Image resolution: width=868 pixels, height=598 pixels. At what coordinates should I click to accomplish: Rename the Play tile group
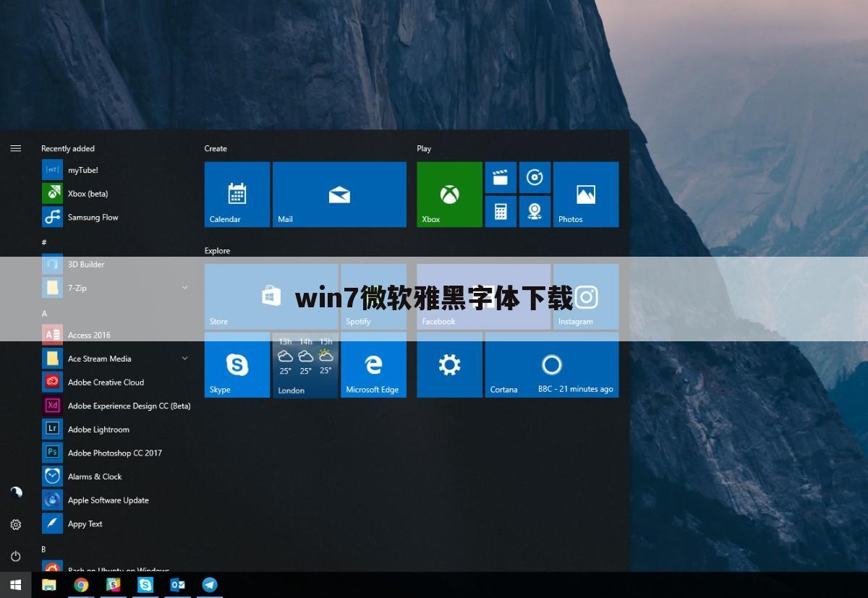tap(424, 148)
